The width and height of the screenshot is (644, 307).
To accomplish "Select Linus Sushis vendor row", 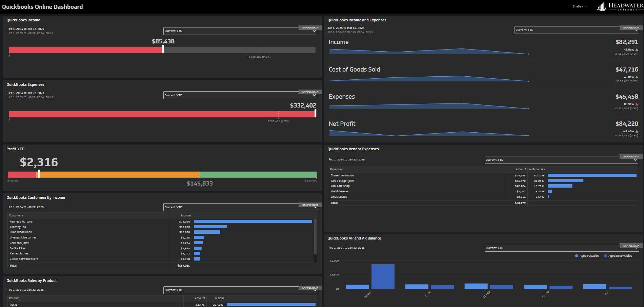I will [x=483, y=197].
